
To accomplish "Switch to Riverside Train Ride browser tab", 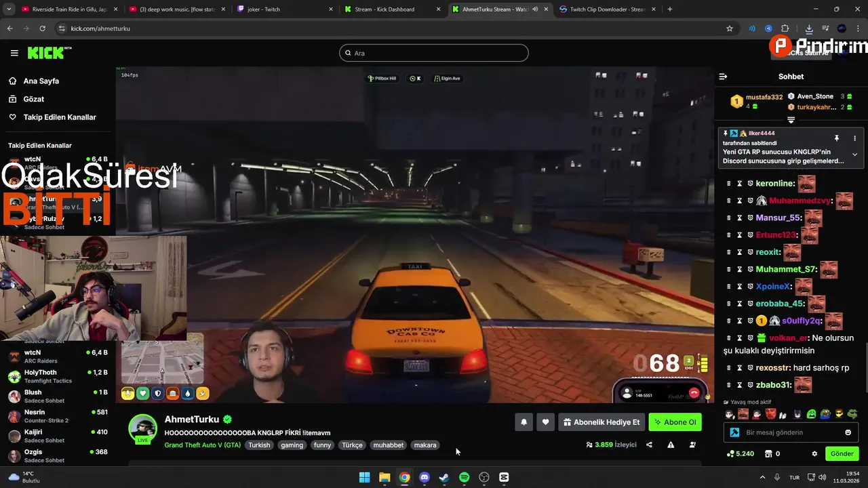I will click(69, 9).
